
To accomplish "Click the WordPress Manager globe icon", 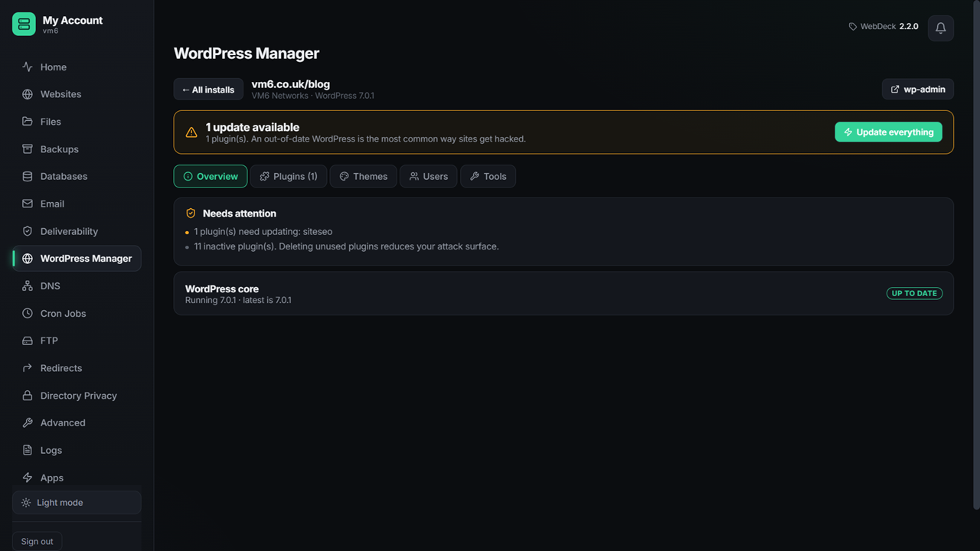I will point(28,259).
